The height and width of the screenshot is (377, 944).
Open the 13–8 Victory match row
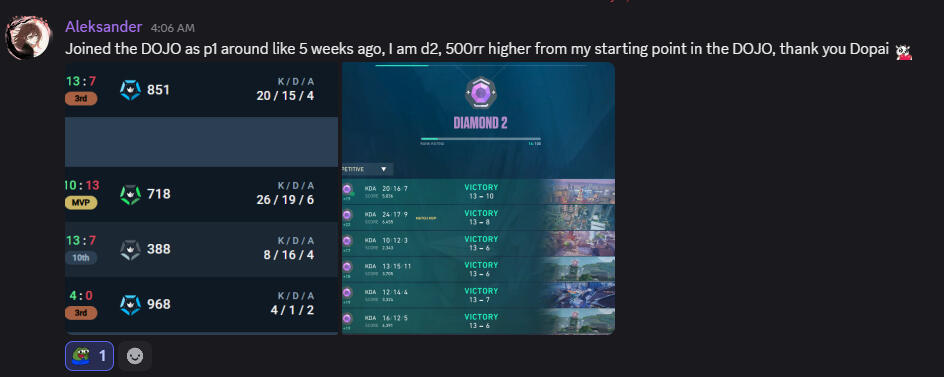478,217
